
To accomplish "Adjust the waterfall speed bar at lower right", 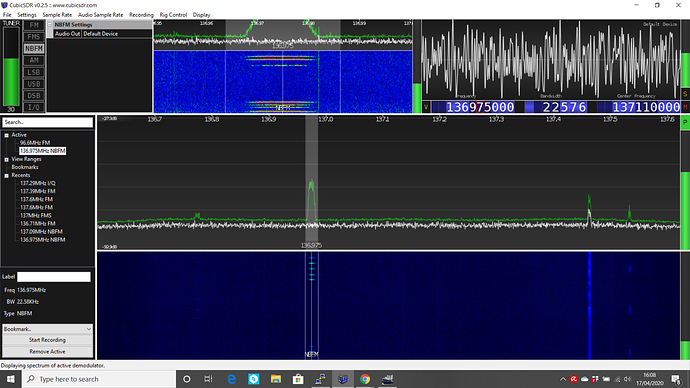I will [685, 306].
